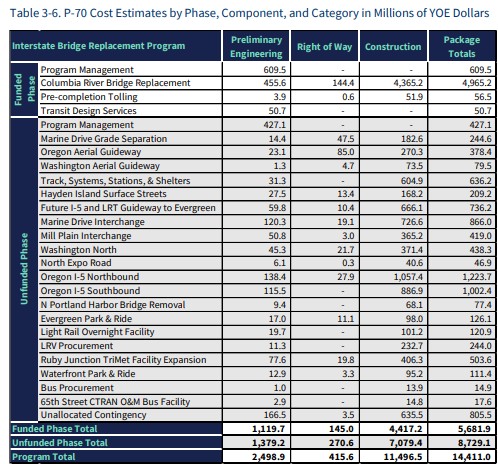Click 'Columbia River Bridge Replacement' row label

click(x=115, y=83)
